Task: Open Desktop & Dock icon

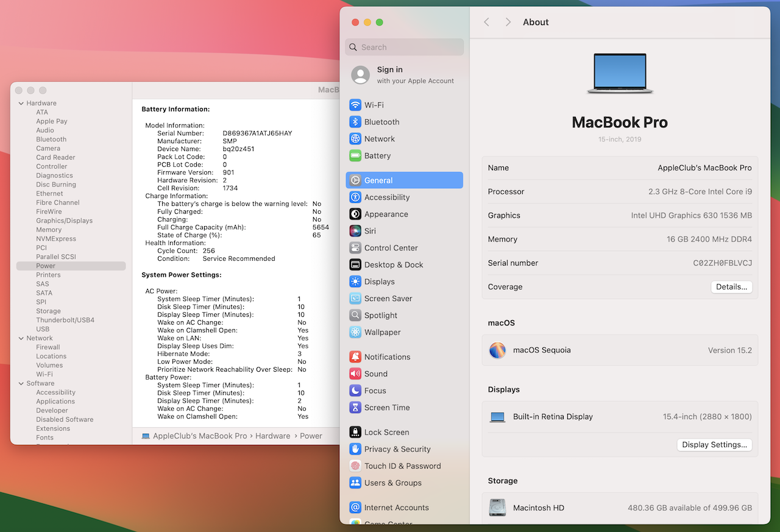Action: point(355,265)
